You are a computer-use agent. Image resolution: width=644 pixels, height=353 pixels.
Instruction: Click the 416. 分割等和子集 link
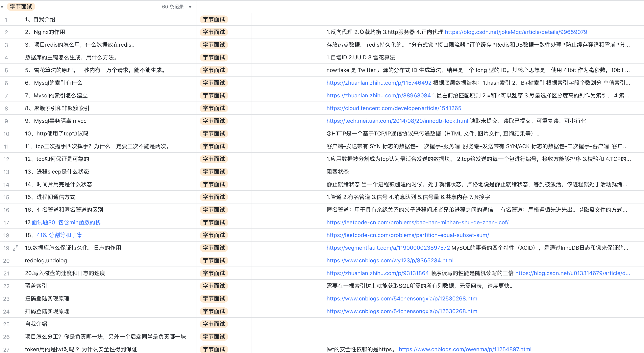click(59, 235)
